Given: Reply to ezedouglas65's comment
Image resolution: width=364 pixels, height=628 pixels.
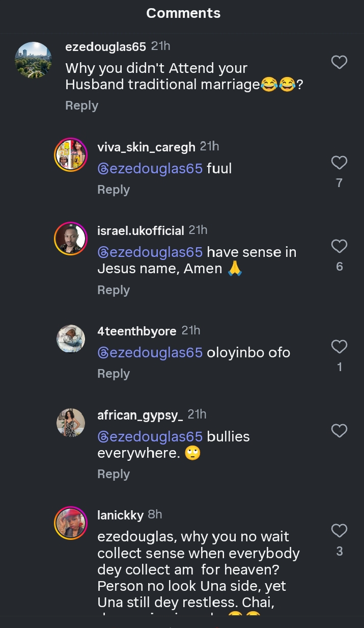Looking at the screenshot, I should coord(81,106).
